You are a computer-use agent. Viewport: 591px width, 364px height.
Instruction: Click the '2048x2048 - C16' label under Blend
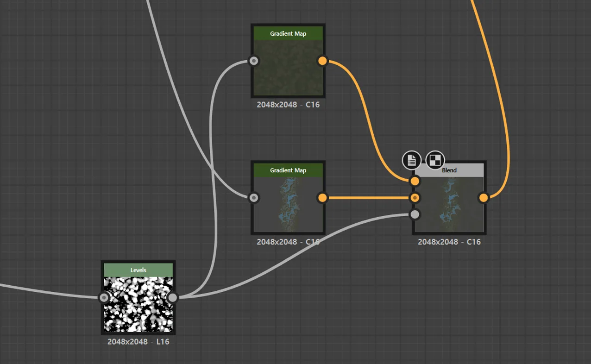(449, 242)
